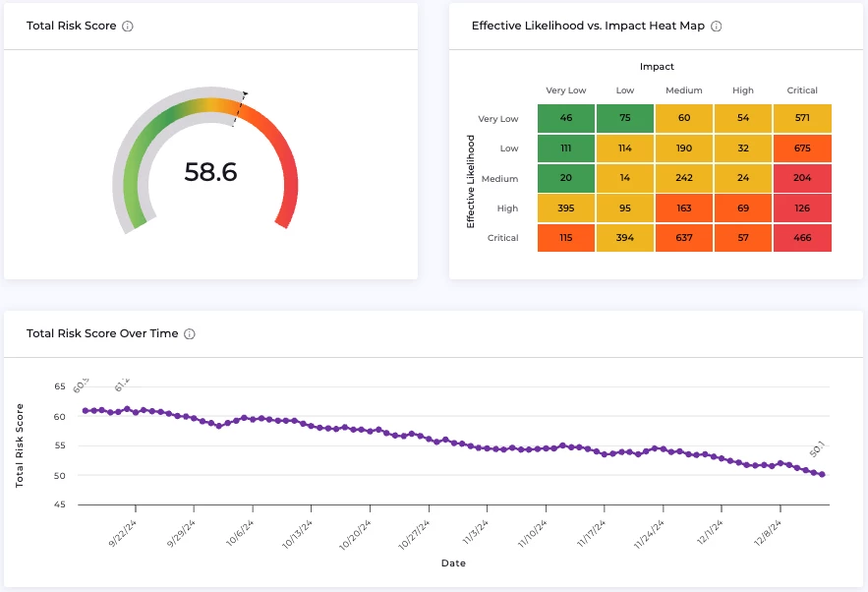Viewport: 868px width, 592px height.
Task: Click the Total Risk Score Over Time info icon
Action: [x=191, y=333]
